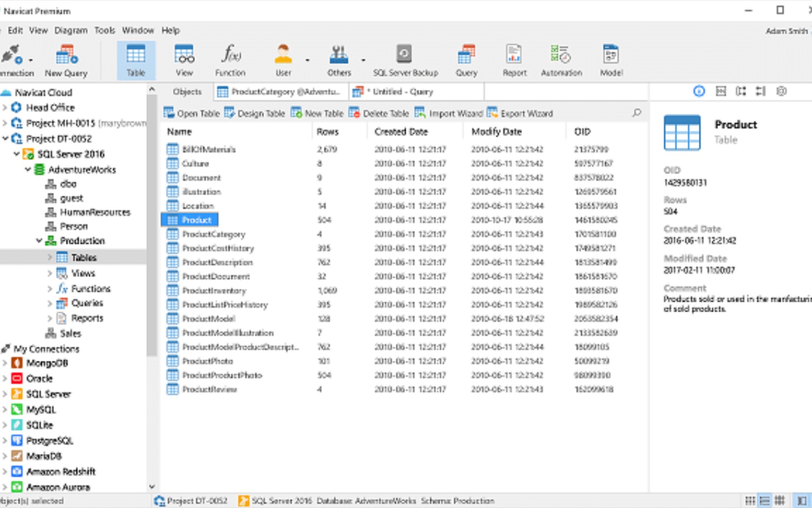812x508 pixels.
Task: Open the Help menu
Action: [171, 31]
